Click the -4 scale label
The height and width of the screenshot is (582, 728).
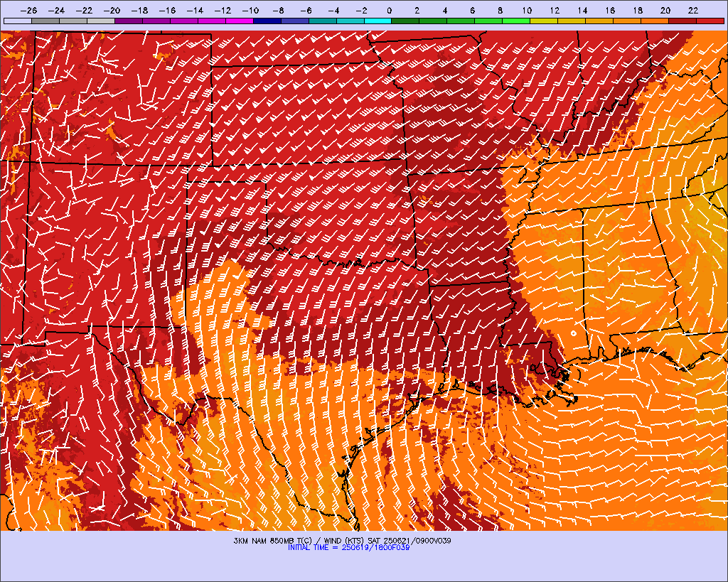point(333,11)
